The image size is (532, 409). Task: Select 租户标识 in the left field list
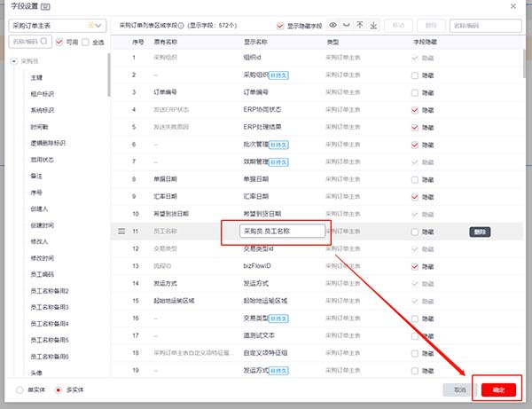pos(43,94)
